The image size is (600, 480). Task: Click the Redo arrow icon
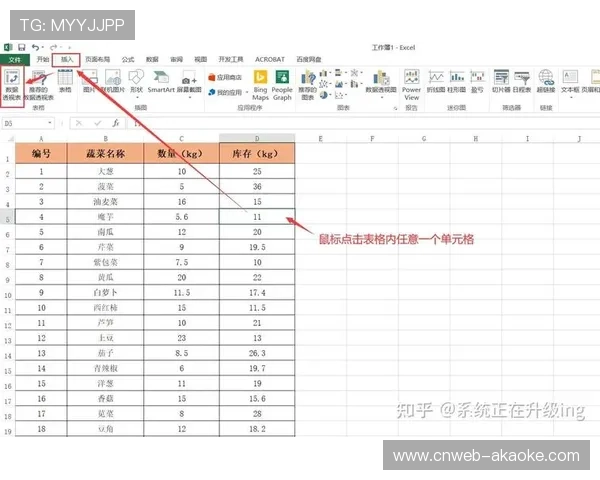point(54,47)
